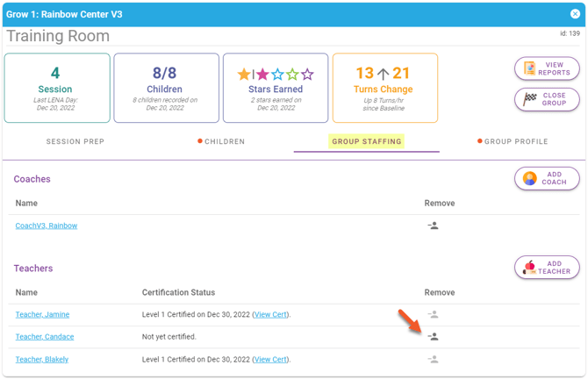Viewport: 588px width, 380px height.
Task: Open Teacher, Jamine profile link
Action: [42, 314]
